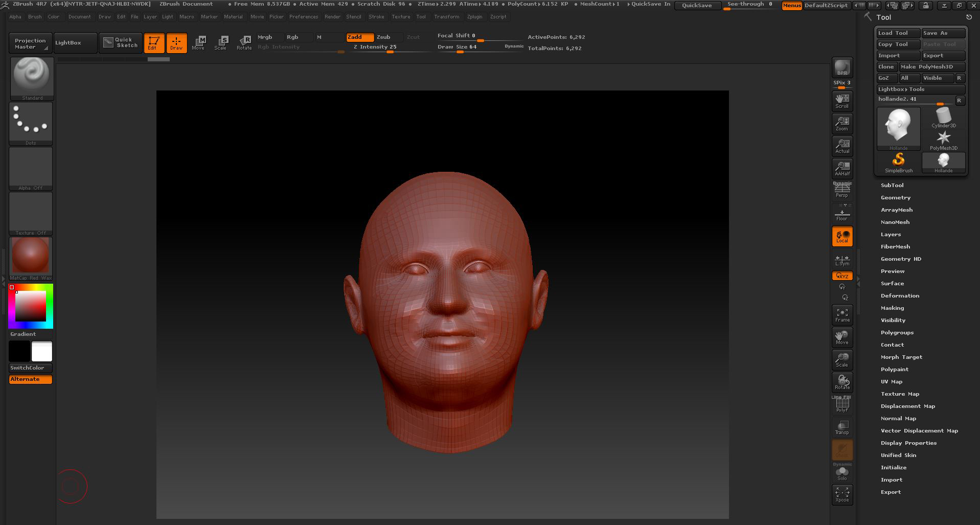Select the Rotate transform icon in top toolbar

(x=244, y=42)
